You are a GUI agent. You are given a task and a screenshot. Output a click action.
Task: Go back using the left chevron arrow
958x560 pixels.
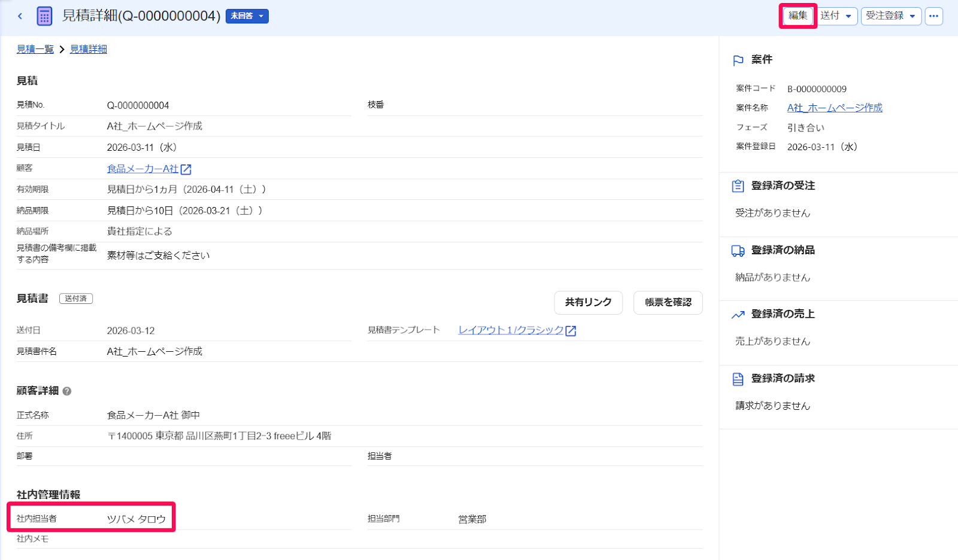pyautogui.click(x=20, y=16)
